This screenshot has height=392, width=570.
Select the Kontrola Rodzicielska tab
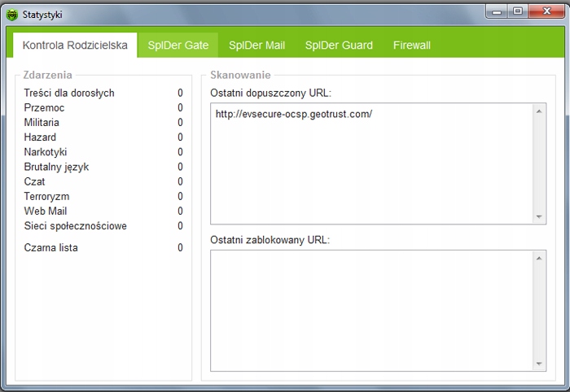coord(75,46)
